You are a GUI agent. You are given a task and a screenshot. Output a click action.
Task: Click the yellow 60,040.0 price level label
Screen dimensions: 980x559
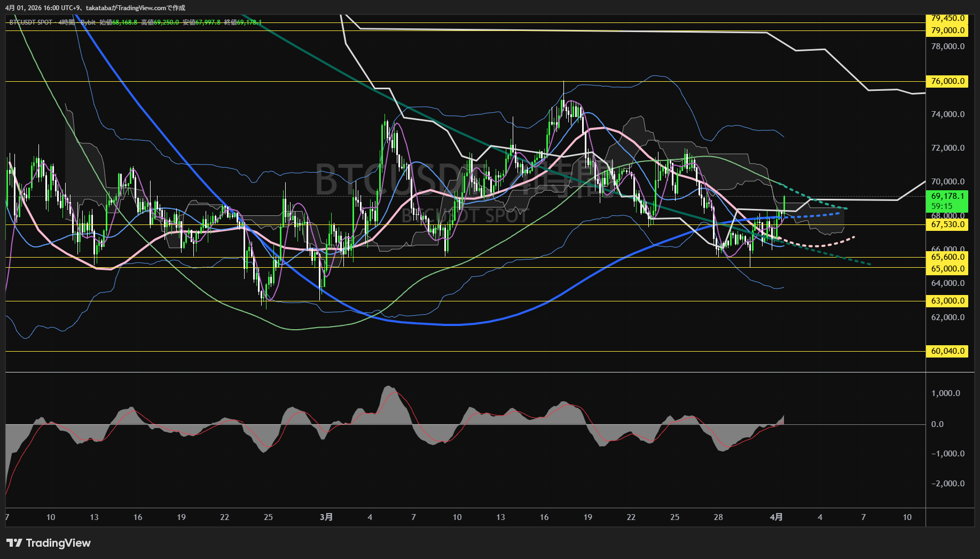pos(947,351)
